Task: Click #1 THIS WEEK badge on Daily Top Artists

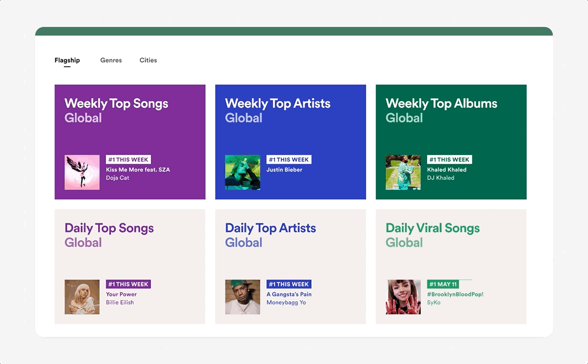Action: (289, 284)
